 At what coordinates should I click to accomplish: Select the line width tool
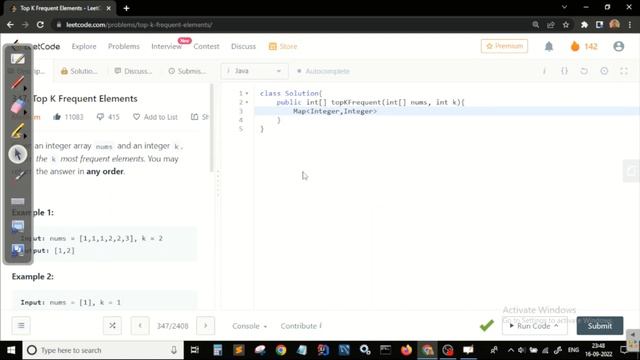tap(18, 201)
